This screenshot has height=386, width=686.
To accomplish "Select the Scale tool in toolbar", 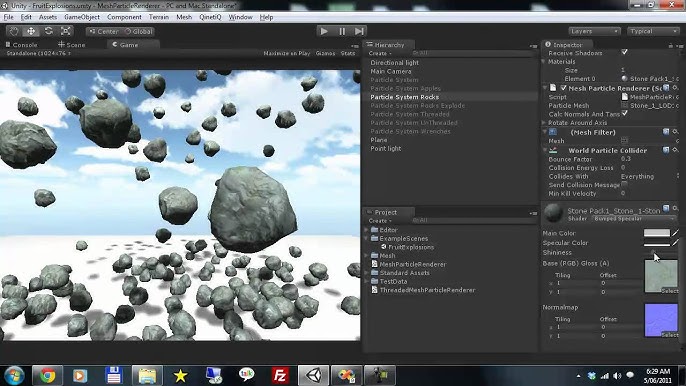I will [x=66, y=31].
